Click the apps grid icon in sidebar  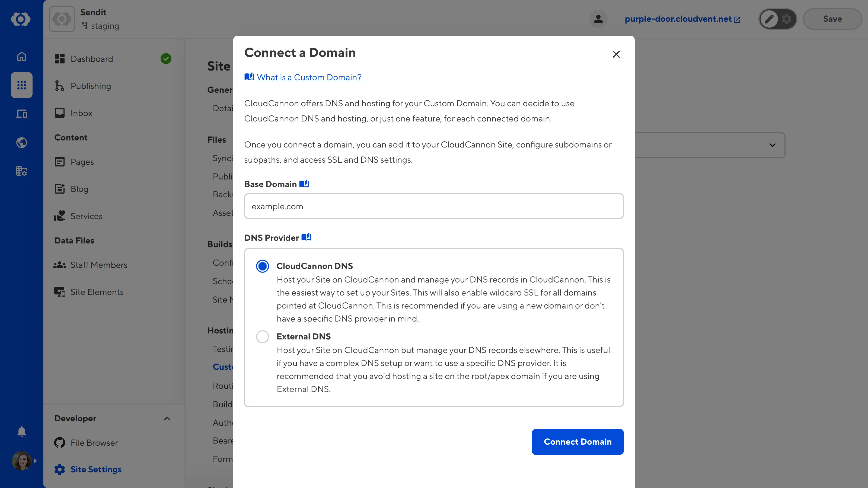click(x=21, y=85)
